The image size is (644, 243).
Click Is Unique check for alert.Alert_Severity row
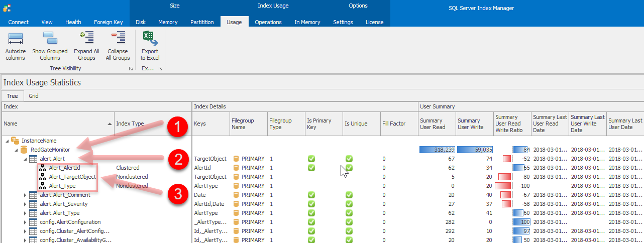[349, 204]
